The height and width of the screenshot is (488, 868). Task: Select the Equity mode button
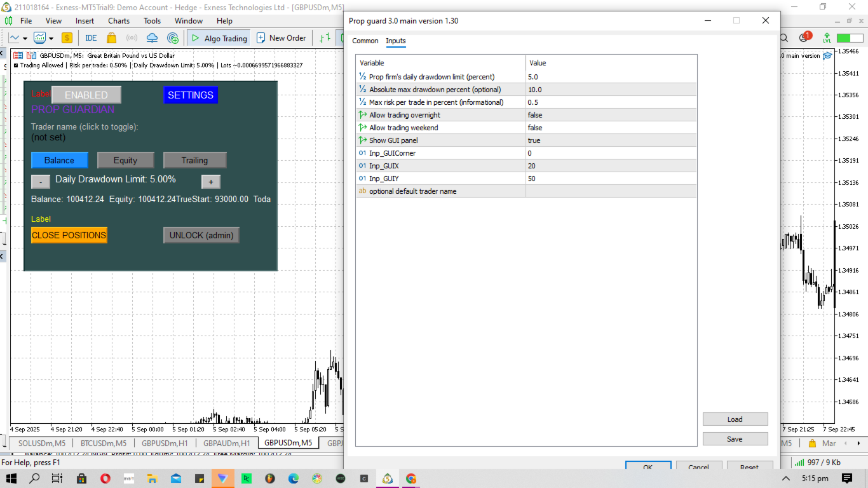tap(126, 160)
